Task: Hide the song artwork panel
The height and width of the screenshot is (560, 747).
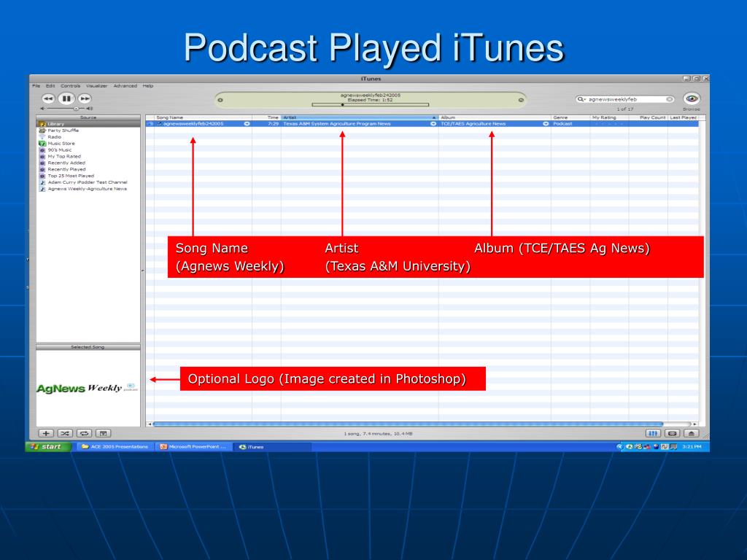Action: (x=103, y=433)
